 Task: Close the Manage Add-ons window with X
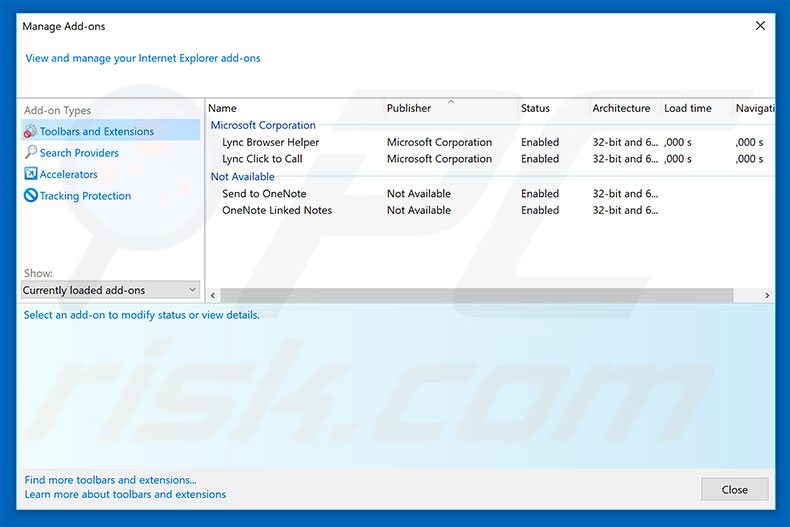(760, 26)
